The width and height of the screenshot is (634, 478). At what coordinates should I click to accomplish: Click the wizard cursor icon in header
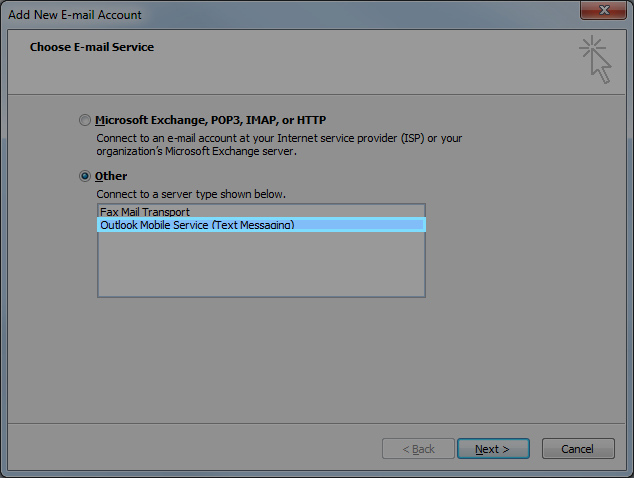[594, 59]
